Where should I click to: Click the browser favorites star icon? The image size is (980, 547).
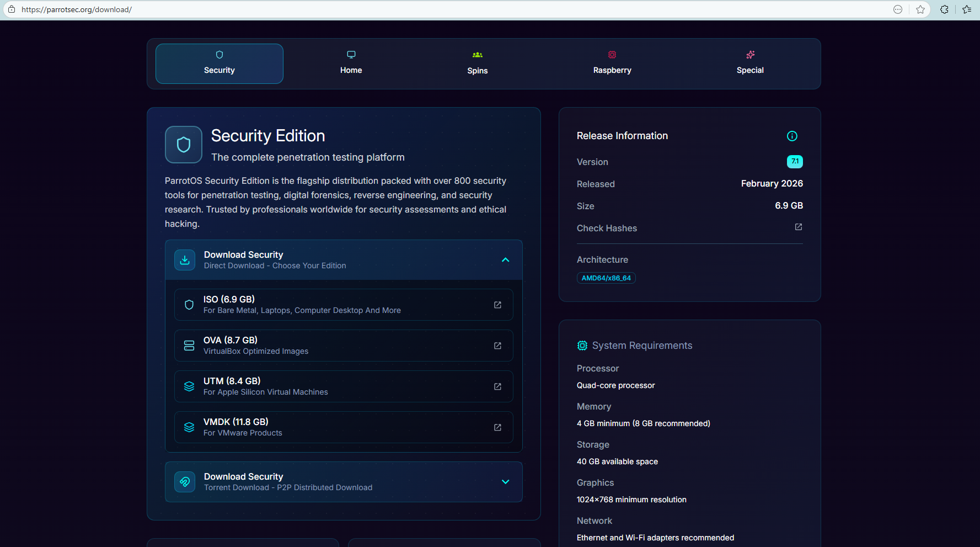(920, 9)
